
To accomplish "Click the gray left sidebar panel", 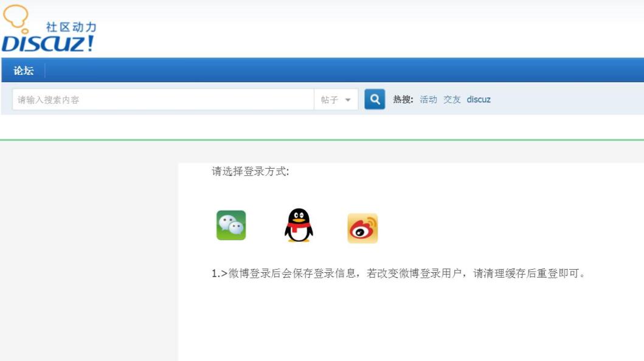I will coord(88,256).
